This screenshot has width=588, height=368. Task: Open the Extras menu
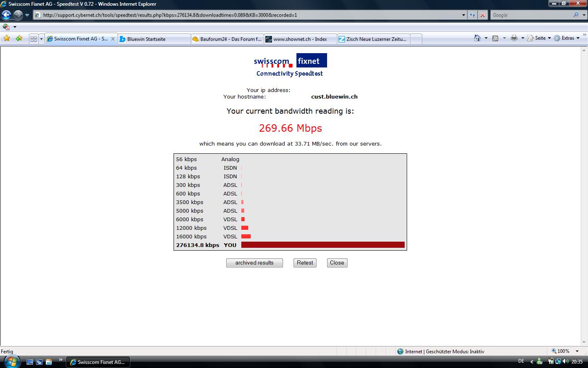tap(567, 38)
